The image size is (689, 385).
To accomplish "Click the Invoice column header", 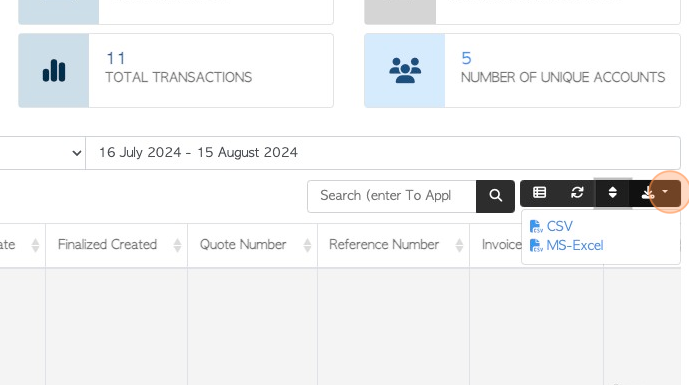I will point(501,245).
